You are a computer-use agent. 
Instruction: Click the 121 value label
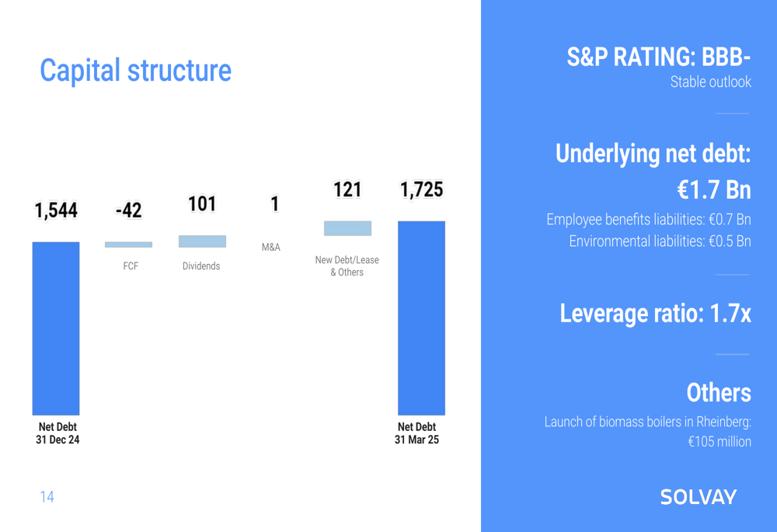point(347,190)
